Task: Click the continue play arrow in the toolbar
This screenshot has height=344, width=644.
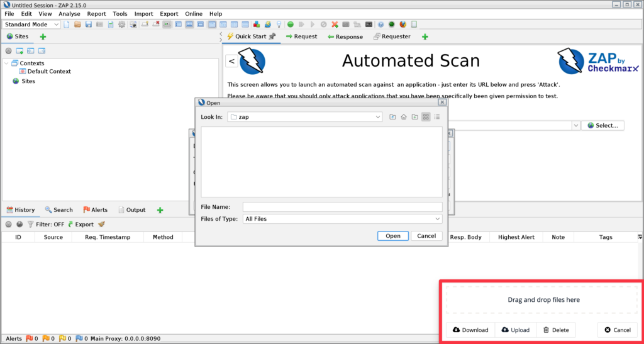Action: coord(313,25)
